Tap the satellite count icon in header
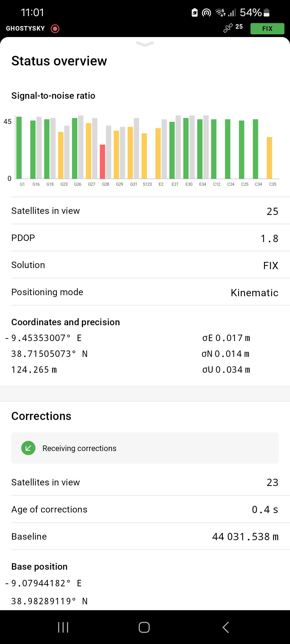This screenshot has width=290, height=644. 228,28
